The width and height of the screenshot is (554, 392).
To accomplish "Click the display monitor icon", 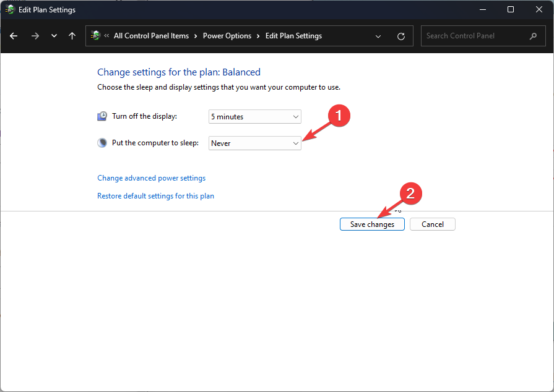I will (x=102, y=116).
